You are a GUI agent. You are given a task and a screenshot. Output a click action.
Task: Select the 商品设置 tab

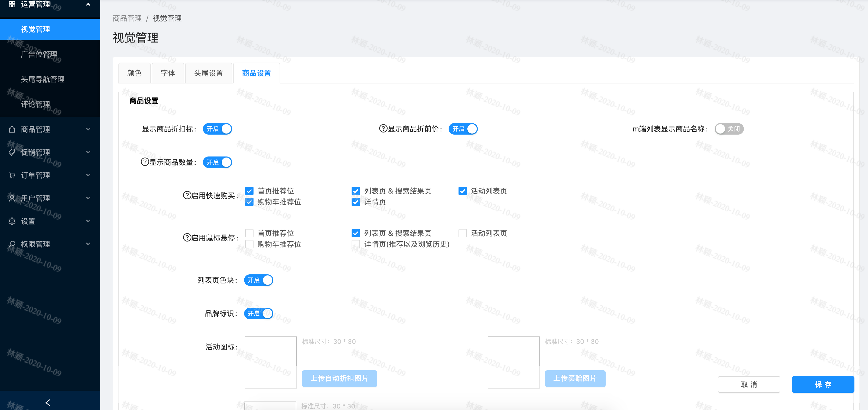(x=256, y=73)
